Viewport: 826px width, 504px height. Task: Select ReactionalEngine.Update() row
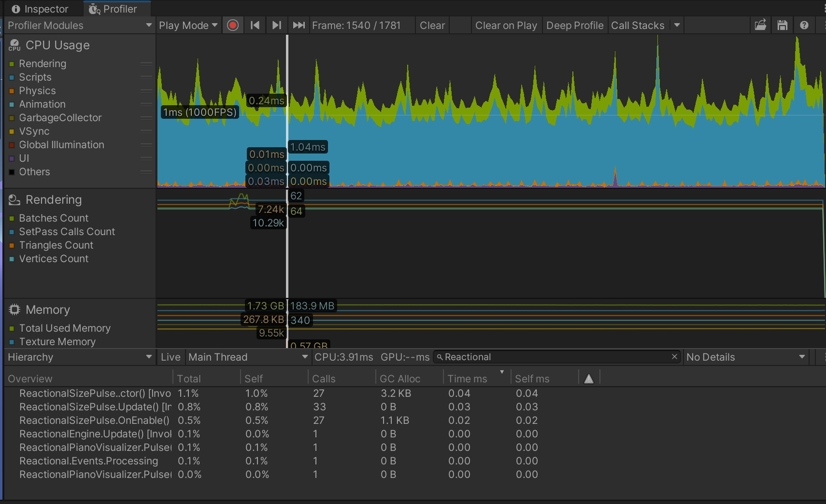[x=414, y=434]
